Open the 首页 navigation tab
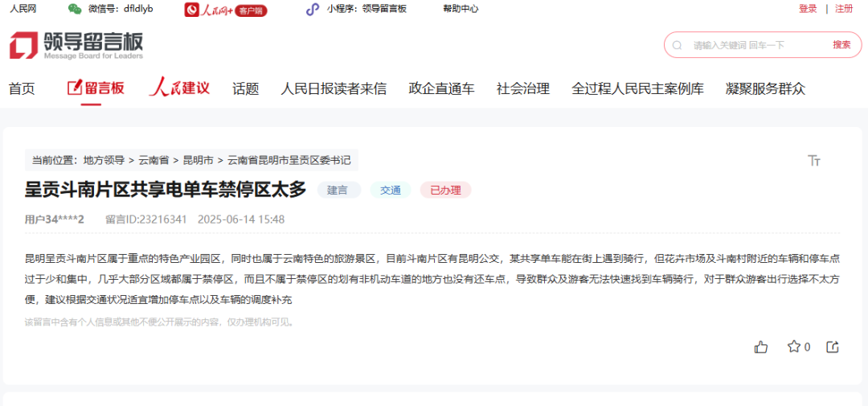 pos(22,88)
